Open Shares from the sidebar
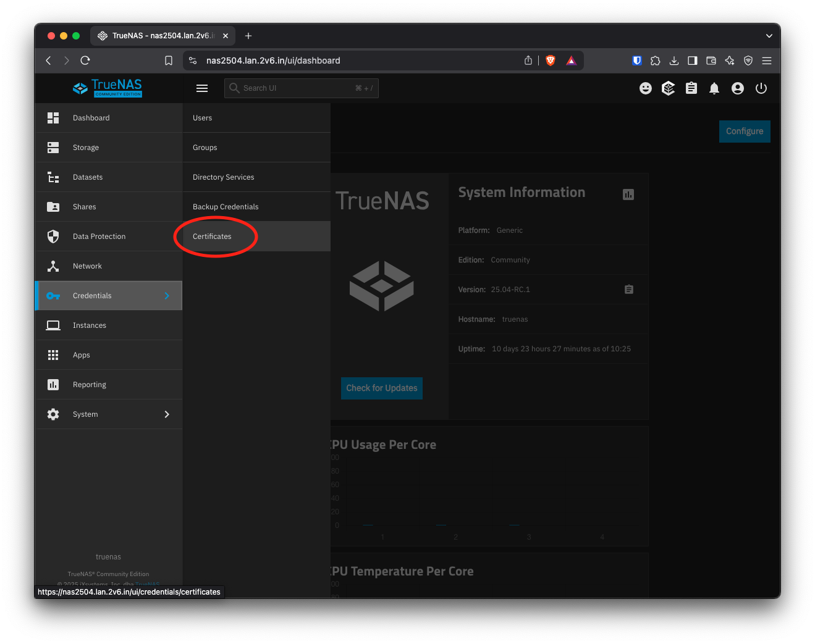This screenshot has width=815, height=644. (x=109, y=207)
